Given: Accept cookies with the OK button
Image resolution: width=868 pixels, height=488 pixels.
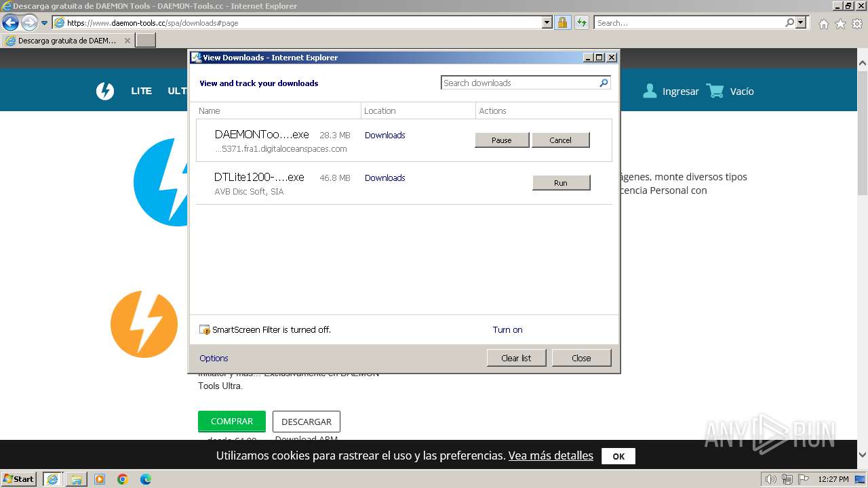Looking at the screenshot, I should [x=618, y=456].
